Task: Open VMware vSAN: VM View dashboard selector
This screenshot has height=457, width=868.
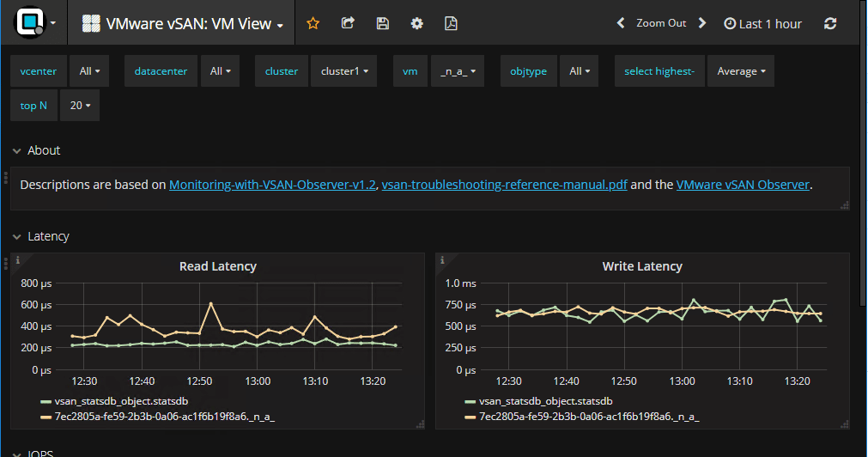Action: click(x=183, y=24)
